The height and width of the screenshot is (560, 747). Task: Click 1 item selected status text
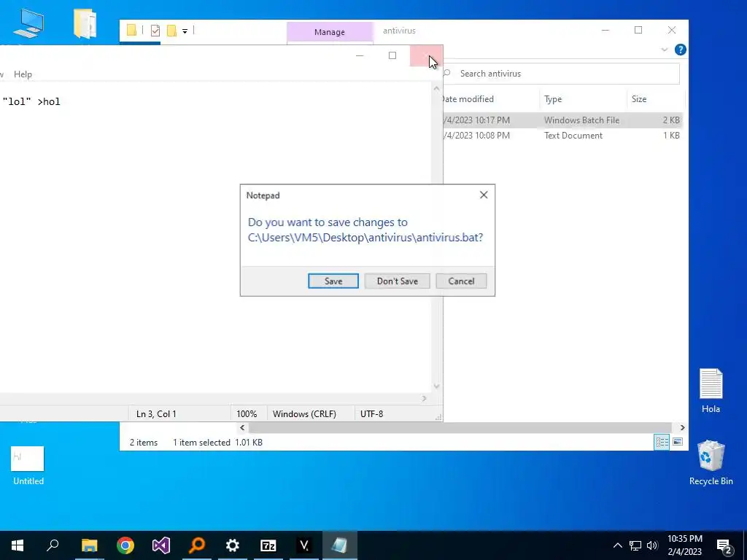coord(201,443)
